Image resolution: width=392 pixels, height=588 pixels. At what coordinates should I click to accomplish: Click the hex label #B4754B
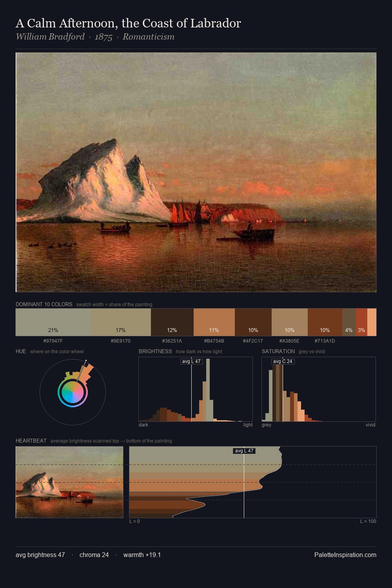(x=214, y=341)
